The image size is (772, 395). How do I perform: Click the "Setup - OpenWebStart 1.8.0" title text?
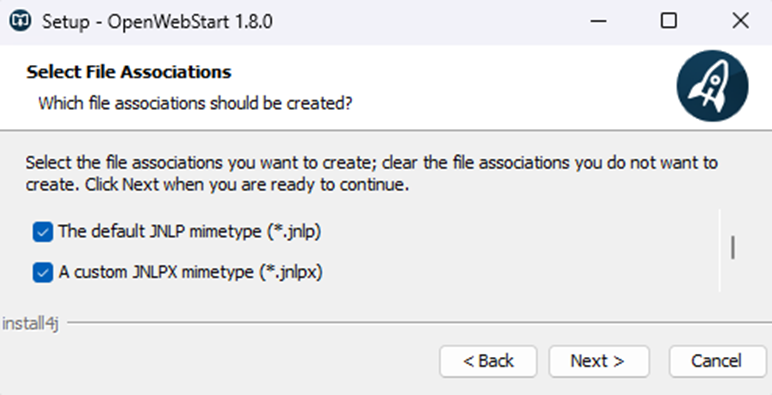(x=157, y=22)
